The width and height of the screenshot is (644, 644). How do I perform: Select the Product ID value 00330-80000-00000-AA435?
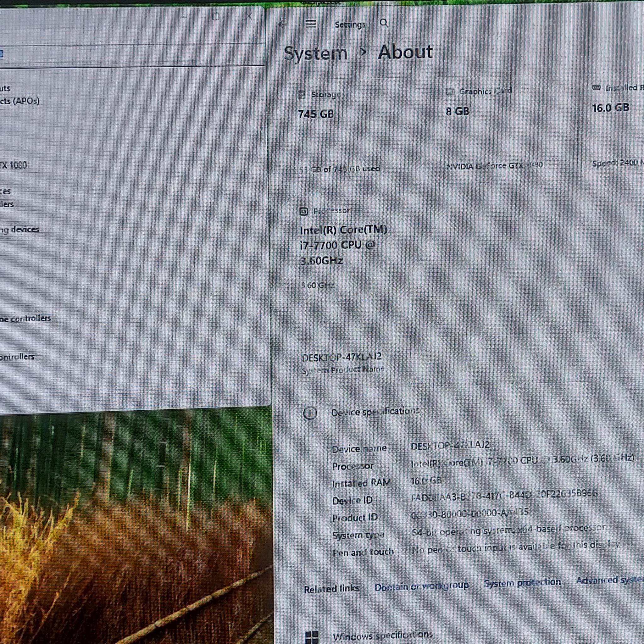pyautogui.click(x=469, y=514)
